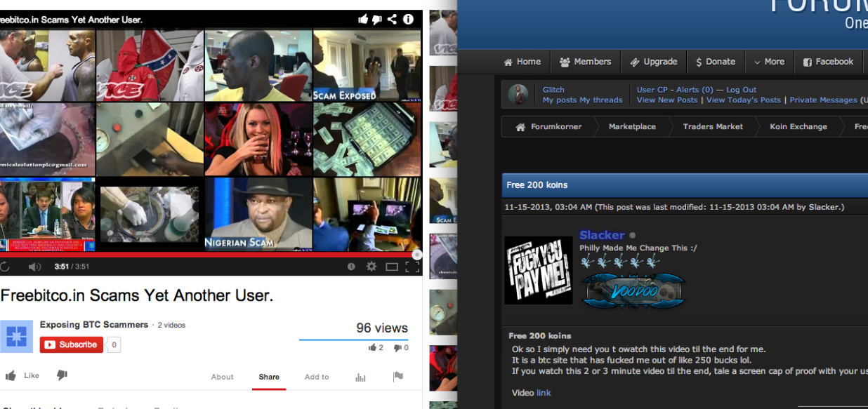The height and width of the screenshot is (409, 868).
Task: Open User CP link
Action: coord(652,90)
